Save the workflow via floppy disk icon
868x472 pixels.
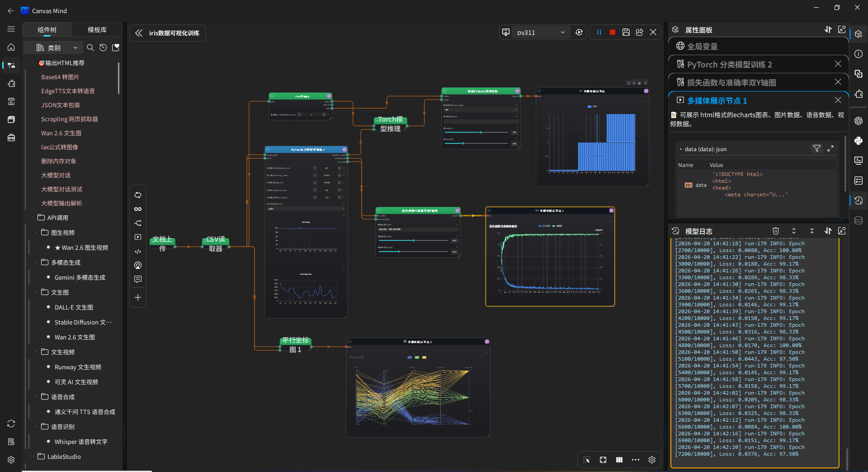(x=626, y=32)
